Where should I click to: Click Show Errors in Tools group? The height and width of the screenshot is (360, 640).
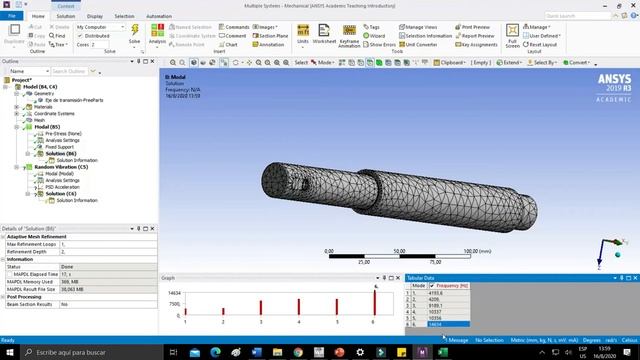[379, 44]
